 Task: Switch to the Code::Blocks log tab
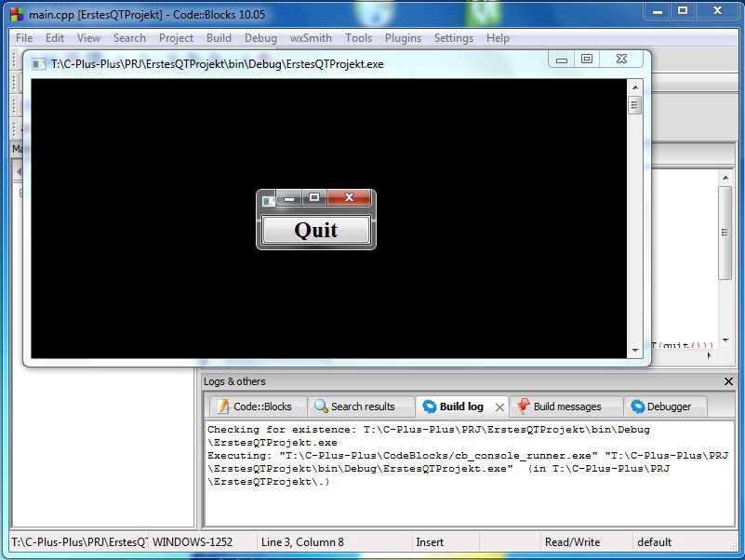pyautogui.click(x=258, y=407)
